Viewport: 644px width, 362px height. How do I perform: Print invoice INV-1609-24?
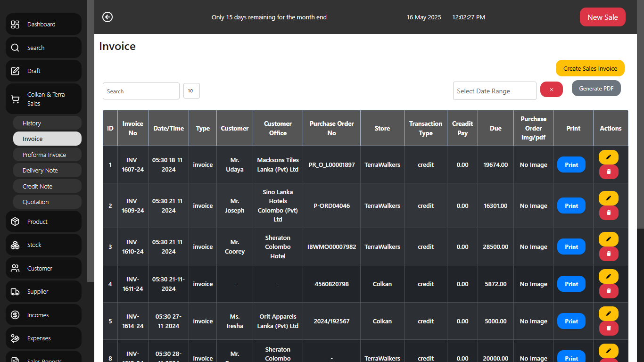point(571,206)
